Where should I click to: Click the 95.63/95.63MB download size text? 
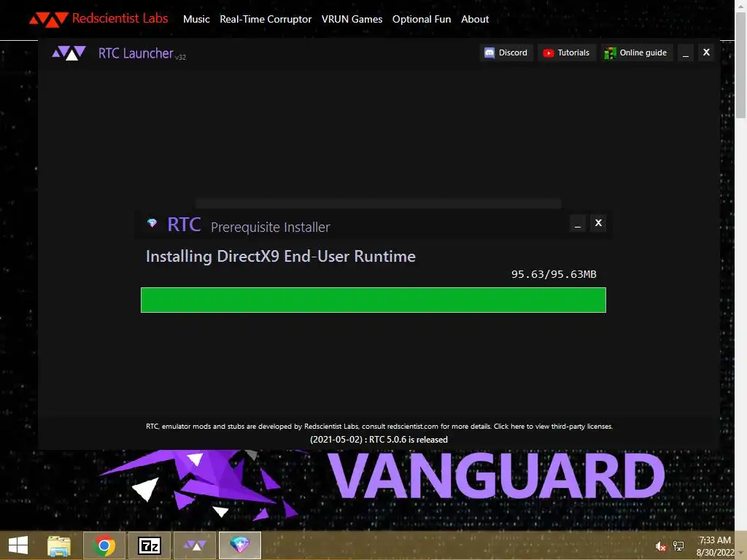click(554, 274)
